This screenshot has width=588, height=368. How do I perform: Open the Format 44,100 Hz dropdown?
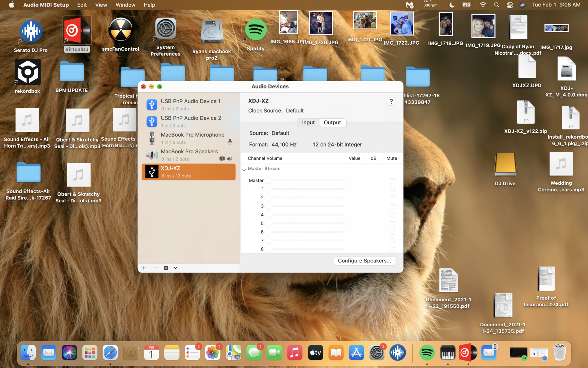284,144
